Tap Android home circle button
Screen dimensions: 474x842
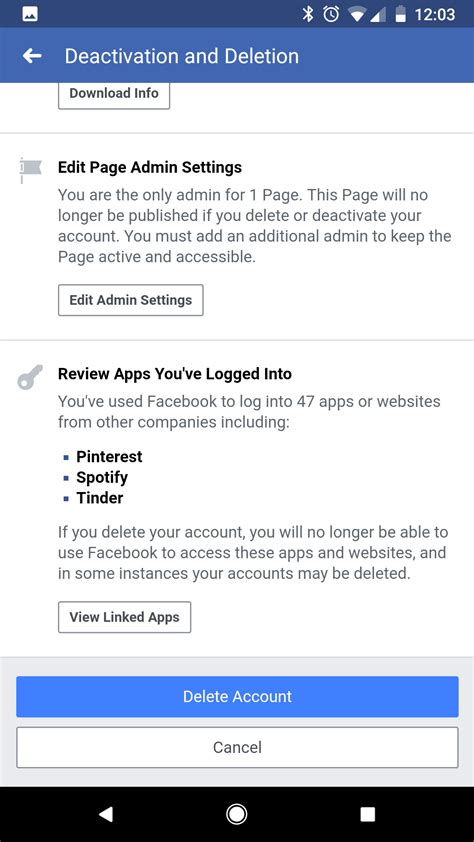pyautogui.click(x=237, y=815)
